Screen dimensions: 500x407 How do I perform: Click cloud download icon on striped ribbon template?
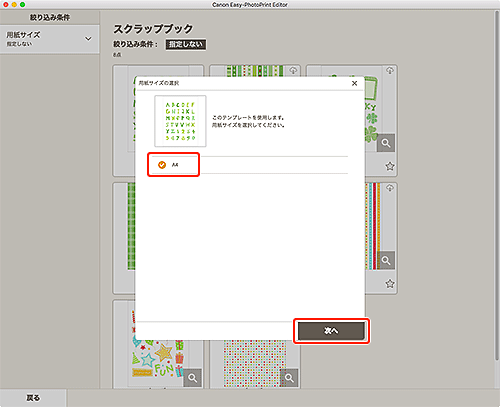(390, 188)
